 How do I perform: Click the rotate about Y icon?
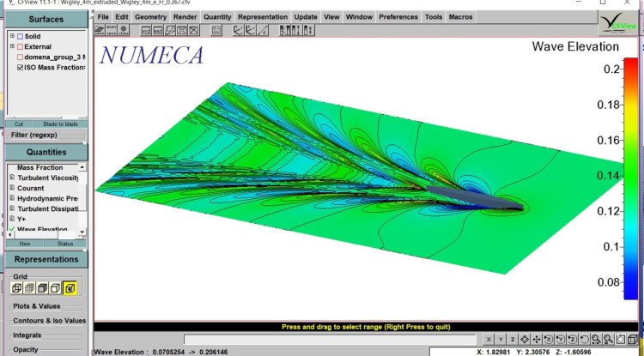[560, 339]
